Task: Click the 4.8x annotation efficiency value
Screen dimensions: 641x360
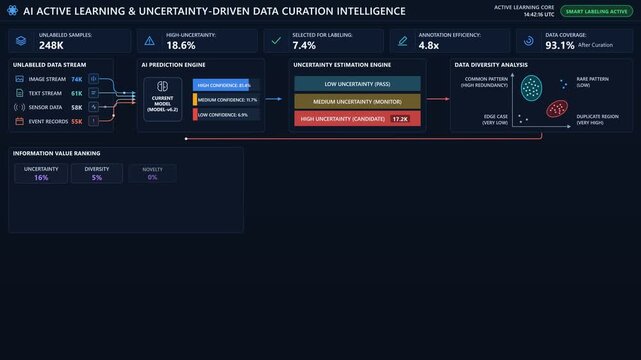Action: (x=428, y=45)
